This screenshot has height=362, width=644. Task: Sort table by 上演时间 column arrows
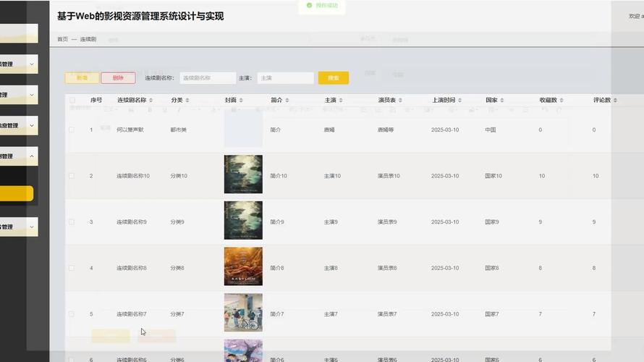459,100
